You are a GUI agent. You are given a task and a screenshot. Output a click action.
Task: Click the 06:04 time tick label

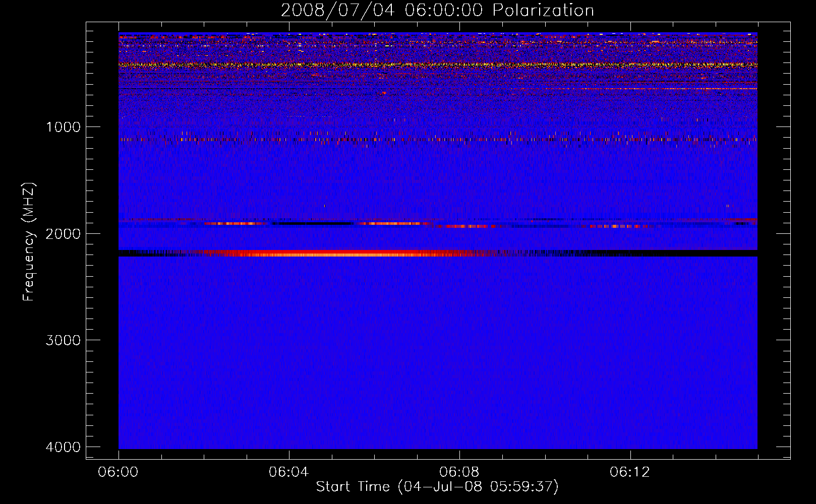289,472
